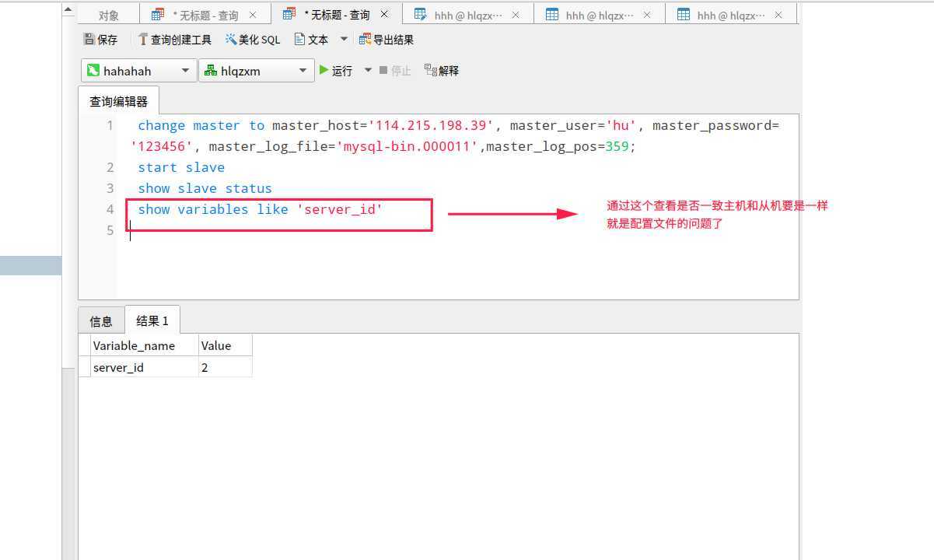Close the first 无标题 - 查询 tab
The image size is (934, 560).
(x=253, y=15)
